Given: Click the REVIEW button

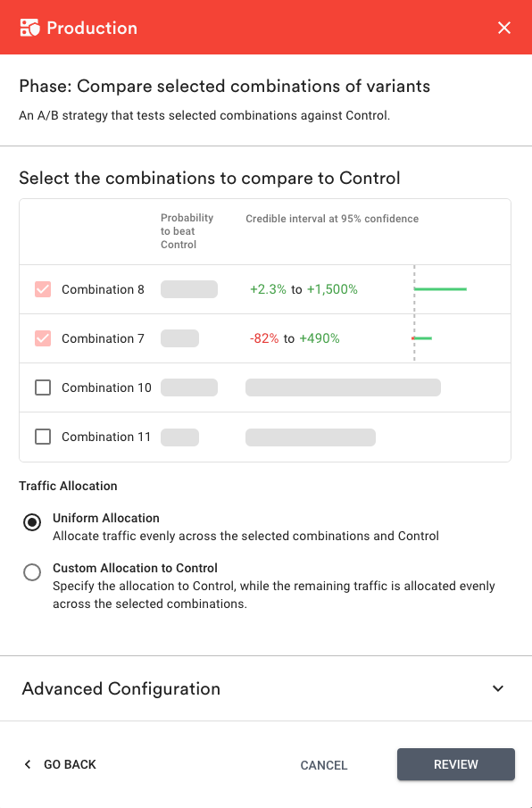Looking at the screenshot, I should click(x=456, y=764).
